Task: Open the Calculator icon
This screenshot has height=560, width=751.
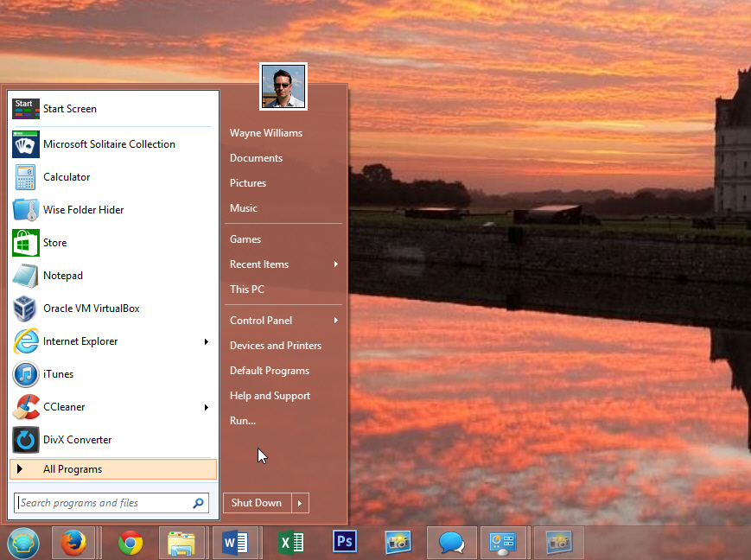Action: coord(25,177)
